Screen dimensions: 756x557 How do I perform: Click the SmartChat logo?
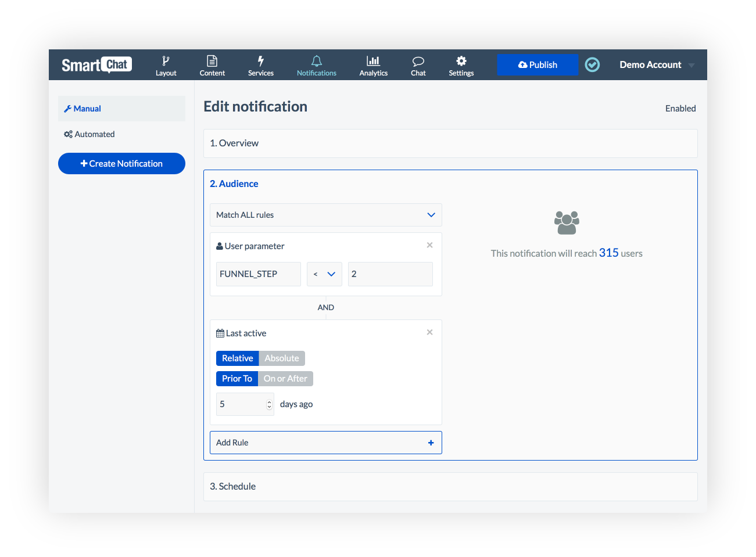(96, 64)
